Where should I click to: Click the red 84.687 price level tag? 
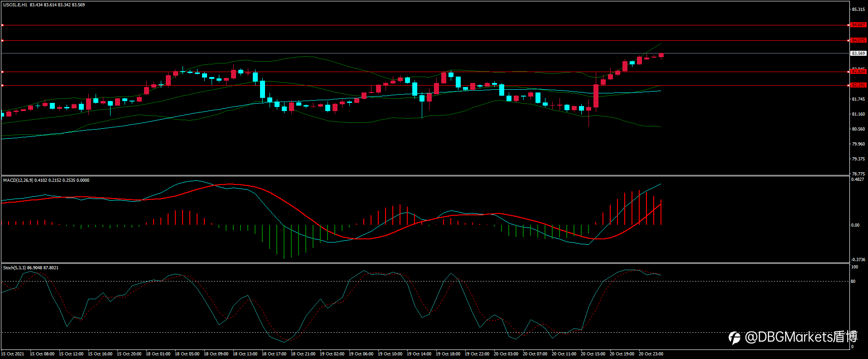[x=858, y=25]
